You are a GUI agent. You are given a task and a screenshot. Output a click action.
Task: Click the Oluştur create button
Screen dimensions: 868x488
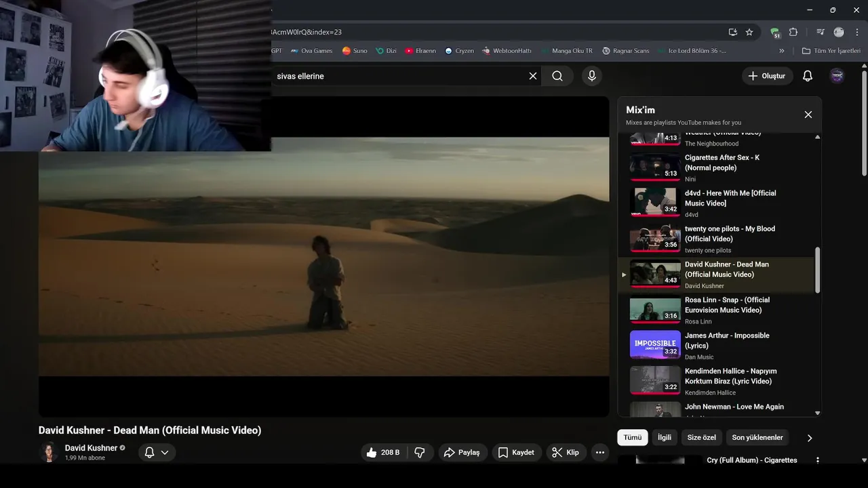[767, 76]
